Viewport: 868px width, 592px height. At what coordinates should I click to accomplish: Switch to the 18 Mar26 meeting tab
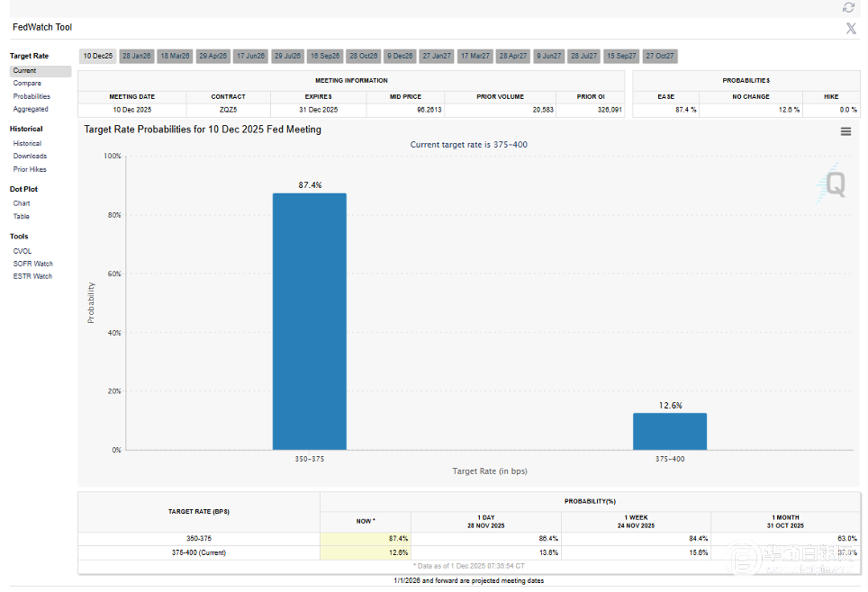click(175, 56)
